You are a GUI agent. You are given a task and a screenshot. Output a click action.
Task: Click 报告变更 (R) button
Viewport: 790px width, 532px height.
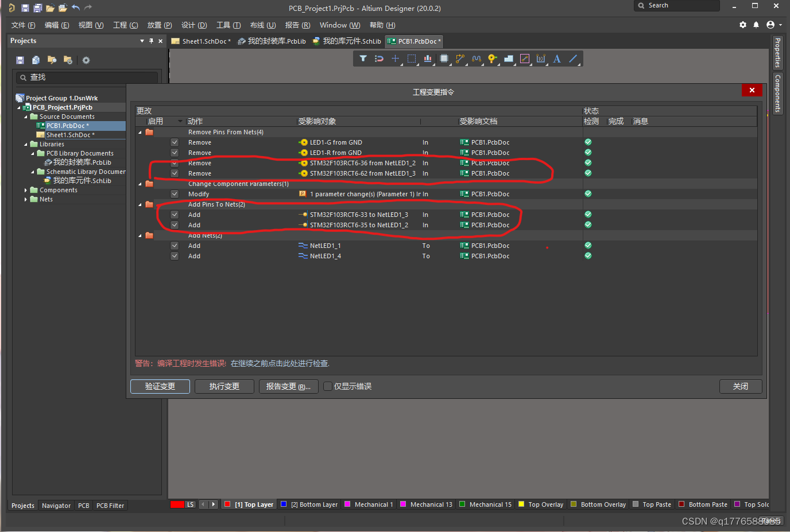288,386
